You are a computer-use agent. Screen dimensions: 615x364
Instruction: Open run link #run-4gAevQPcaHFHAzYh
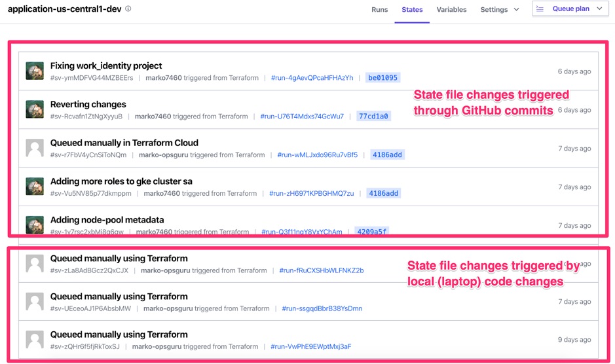click(312, 78)
